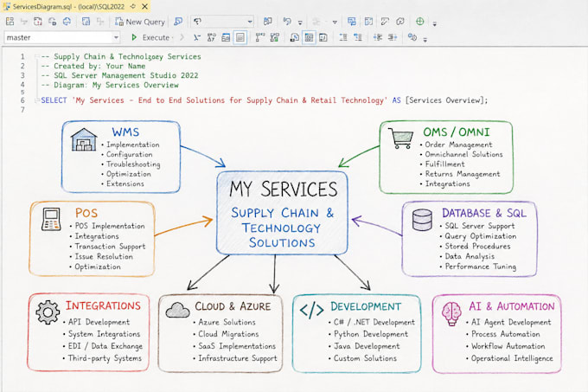
Task: Click the 'Created by: Your Name' comment
Action: 99,66
